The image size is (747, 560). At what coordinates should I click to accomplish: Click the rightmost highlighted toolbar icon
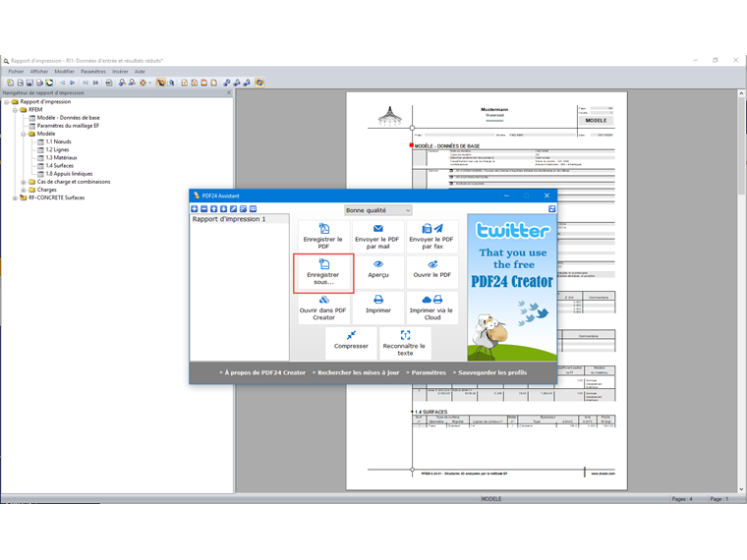click(259, 83)
